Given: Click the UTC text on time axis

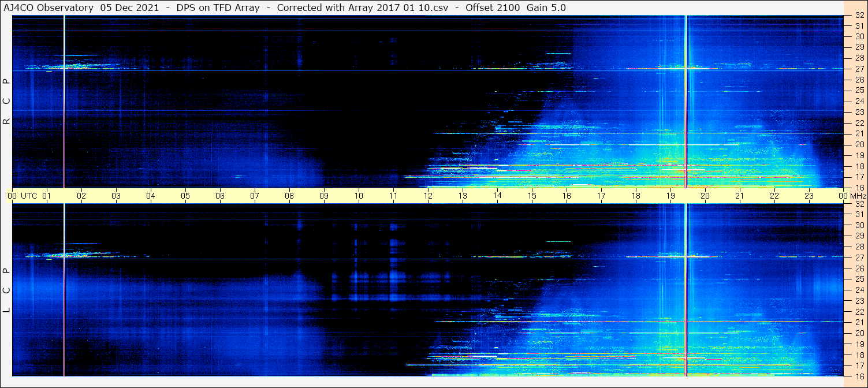Looking at the screenshot, I should point(29,196).
